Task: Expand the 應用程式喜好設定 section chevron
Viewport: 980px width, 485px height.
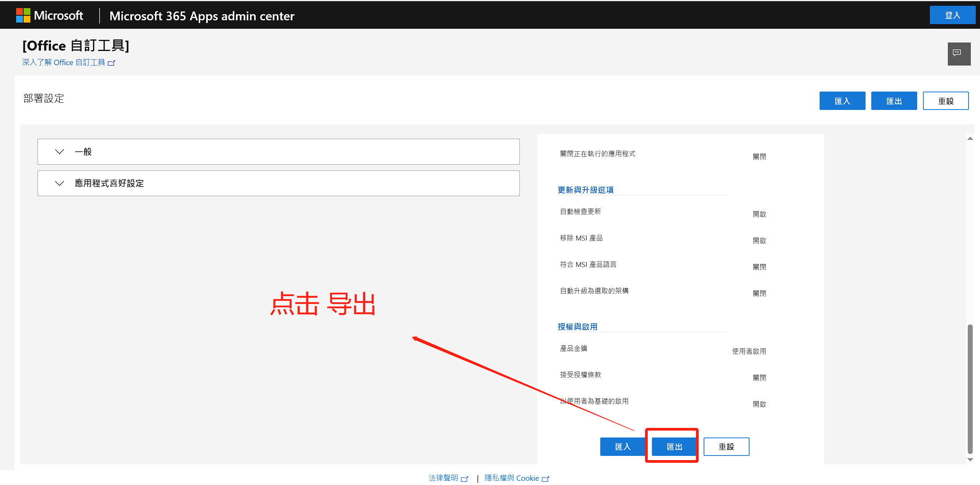Action: tap(59, 184)
